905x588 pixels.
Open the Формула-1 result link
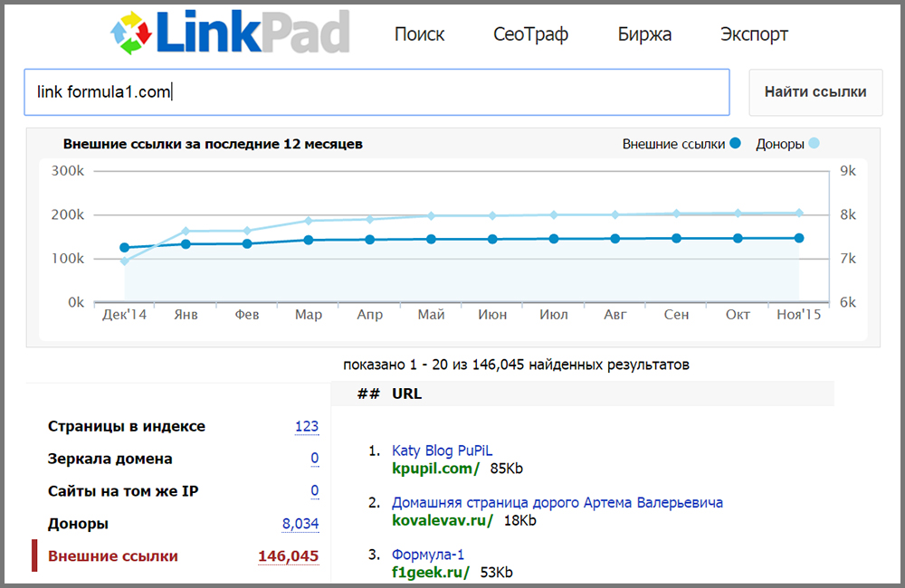click(x=428, y=555)
